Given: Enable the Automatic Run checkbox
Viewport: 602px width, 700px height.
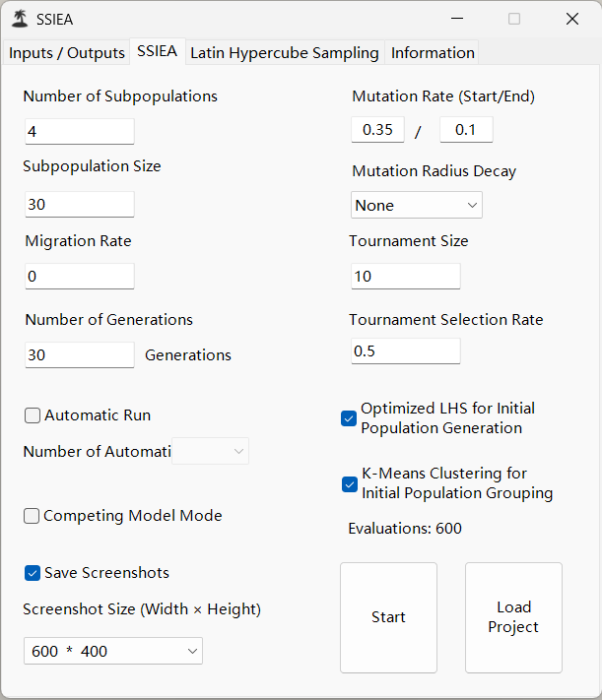Looking at the screenshot, I should [33, 415].
